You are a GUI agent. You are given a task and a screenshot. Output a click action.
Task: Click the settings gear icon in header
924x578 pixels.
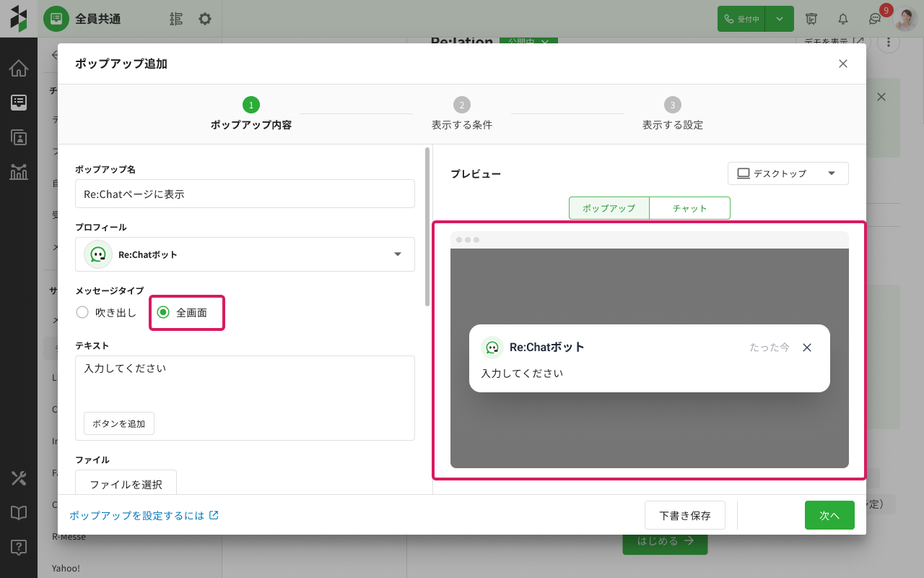click(205, 19)
